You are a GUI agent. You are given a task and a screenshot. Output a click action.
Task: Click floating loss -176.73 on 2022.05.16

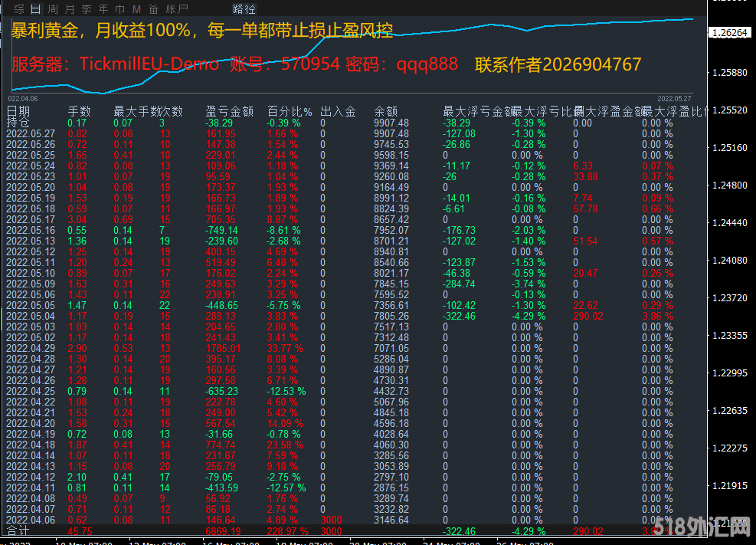459,230
